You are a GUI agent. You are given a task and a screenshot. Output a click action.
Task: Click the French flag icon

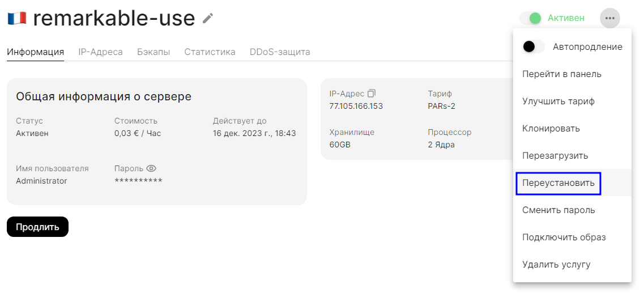tap(17, 19)
